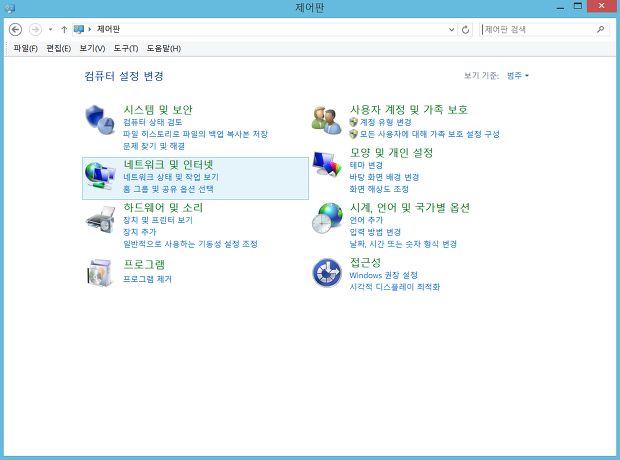Go back with the back arrow
Image resolution: width=620 pixels, height=460 pixels.
click(x=15, y=30)
